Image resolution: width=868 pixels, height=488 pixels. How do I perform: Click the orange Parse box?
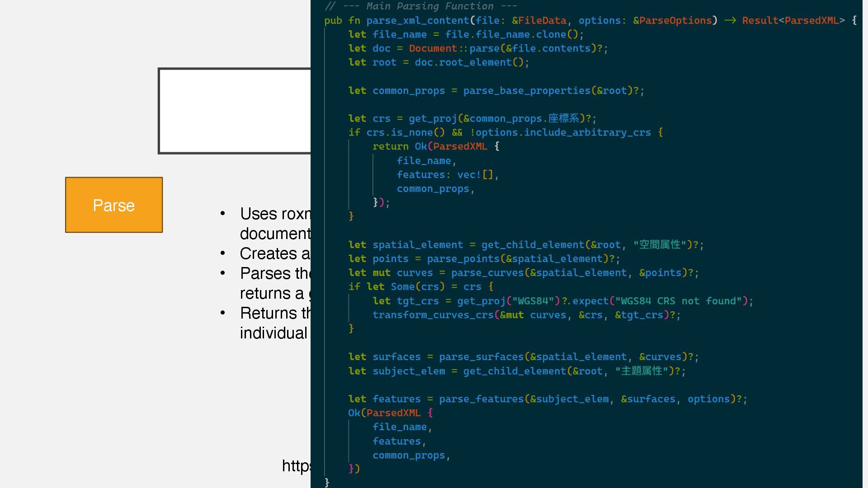[x=113, y=205]
